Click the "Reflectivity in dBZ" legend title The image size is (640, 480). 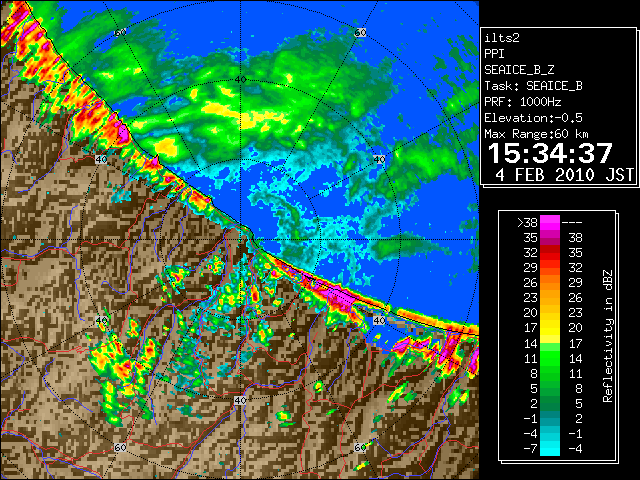coord(607,336)
